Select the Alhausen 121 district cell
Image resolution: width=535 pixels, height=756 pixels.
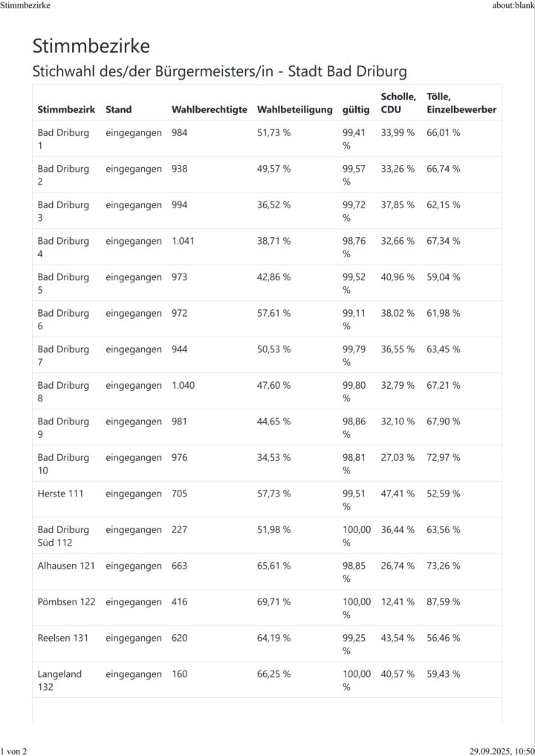coord(66,566)
